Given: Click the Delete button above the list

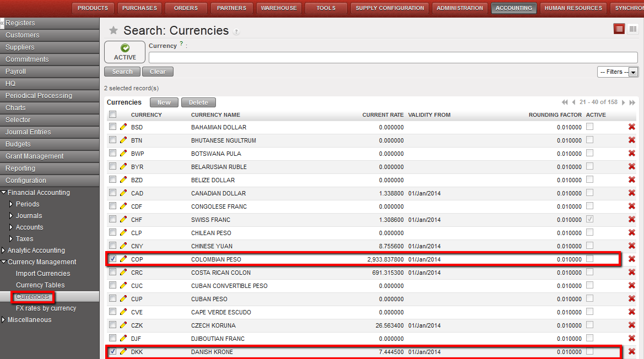Looking at the screenshot, I should [x=198, y=102].
